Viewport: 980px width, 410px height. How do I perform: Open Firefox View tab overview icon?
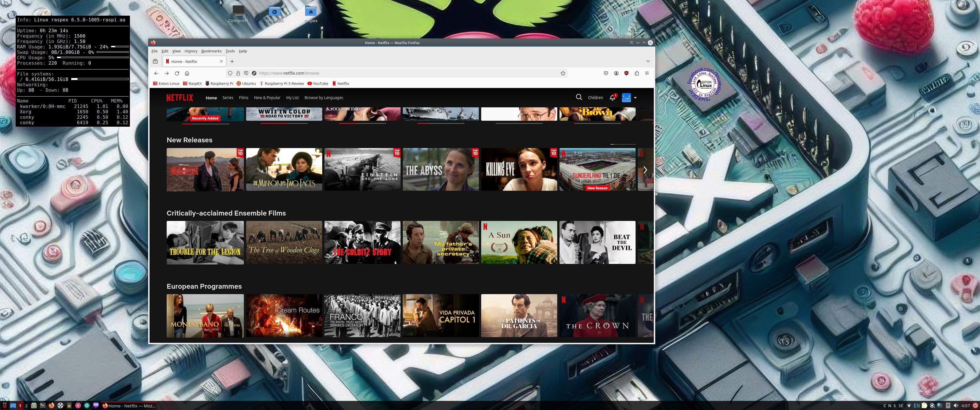click(x=155, y=61)
